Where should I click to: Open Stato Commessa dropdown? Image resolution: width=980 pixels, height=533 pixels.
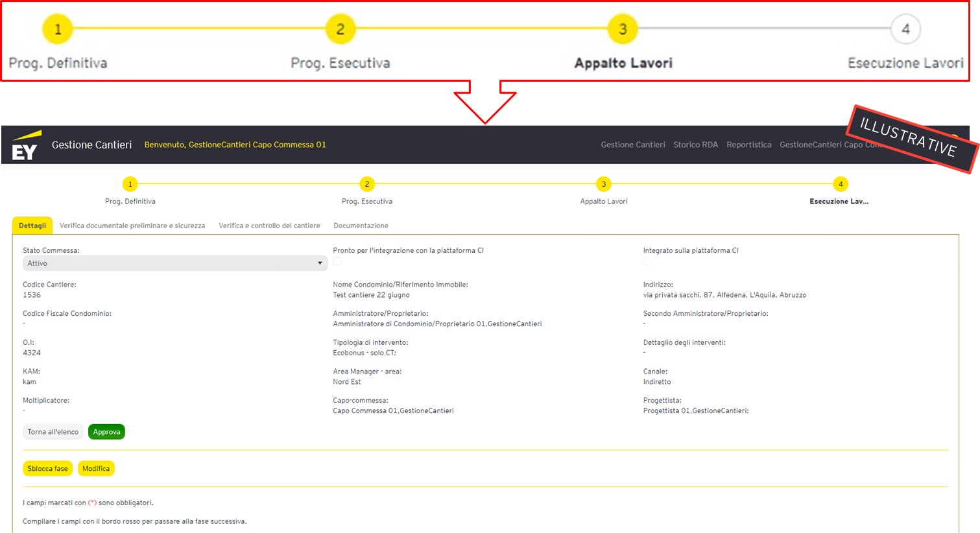pos(174,263)
